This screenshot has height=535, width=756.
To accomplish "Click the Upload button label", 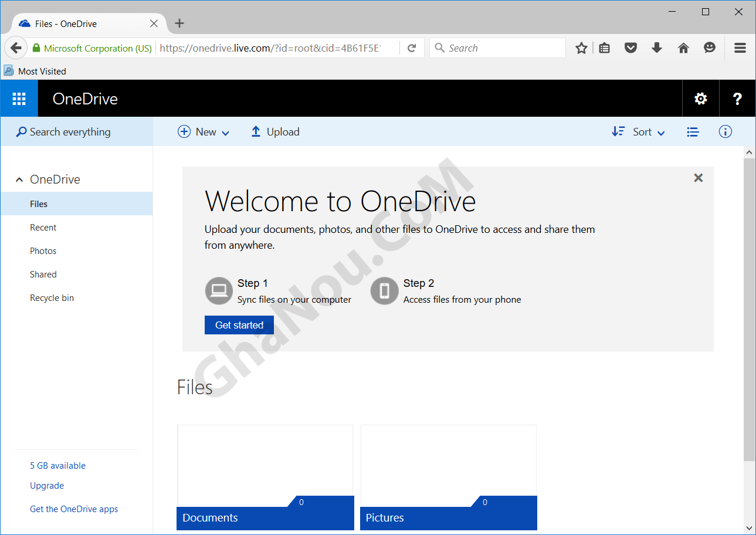I will 283,132.
